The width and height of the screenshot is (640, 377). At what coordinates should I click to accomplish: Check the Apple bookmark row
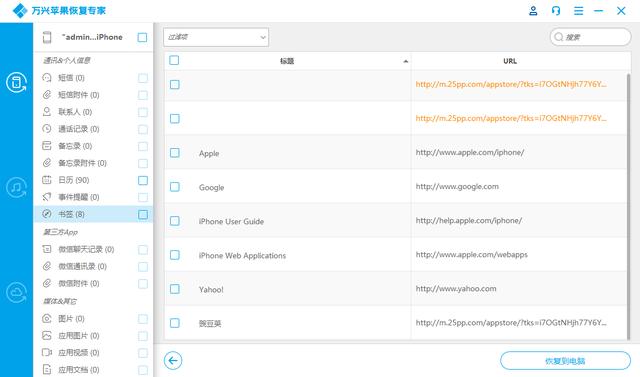[x=175, y=153]
